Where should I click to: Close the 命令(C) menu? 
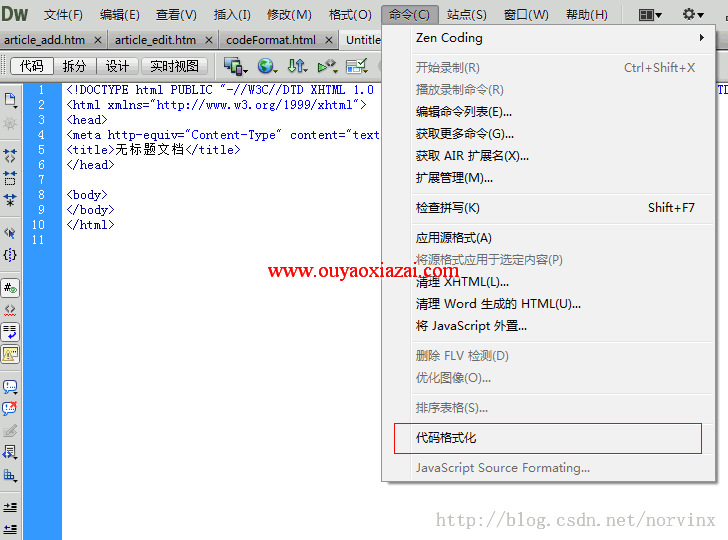coord(410,15)
